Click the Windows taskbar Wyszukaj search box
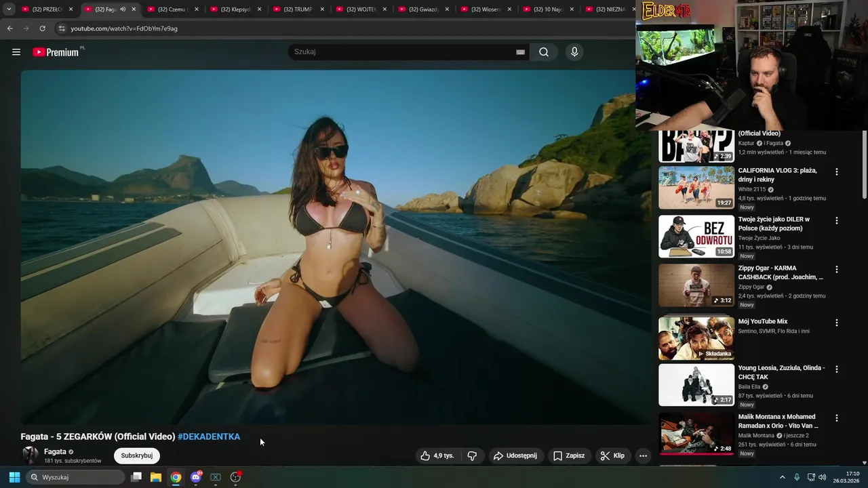The height and width of the screenshot is (488, 868). (x=76, y=477)
